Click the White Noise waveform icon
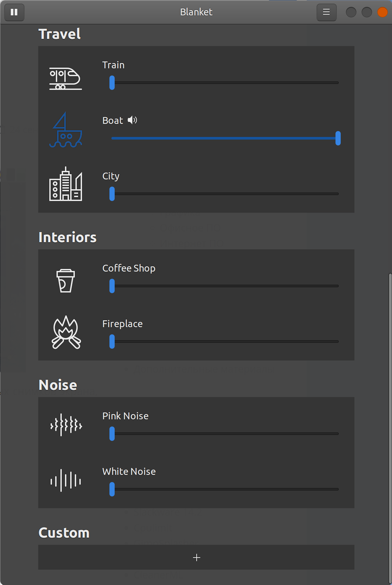 (x=66, y=480)
